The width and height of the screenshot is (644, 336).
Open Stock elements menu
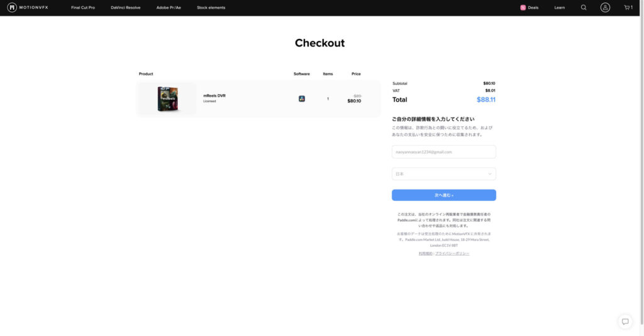tap(211, 8)
